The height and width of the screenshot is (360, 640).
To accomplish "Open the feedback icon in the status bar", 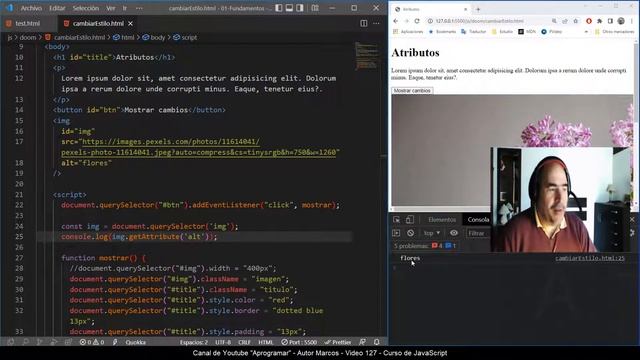I will pyautogui.click(x=362, y=342).
